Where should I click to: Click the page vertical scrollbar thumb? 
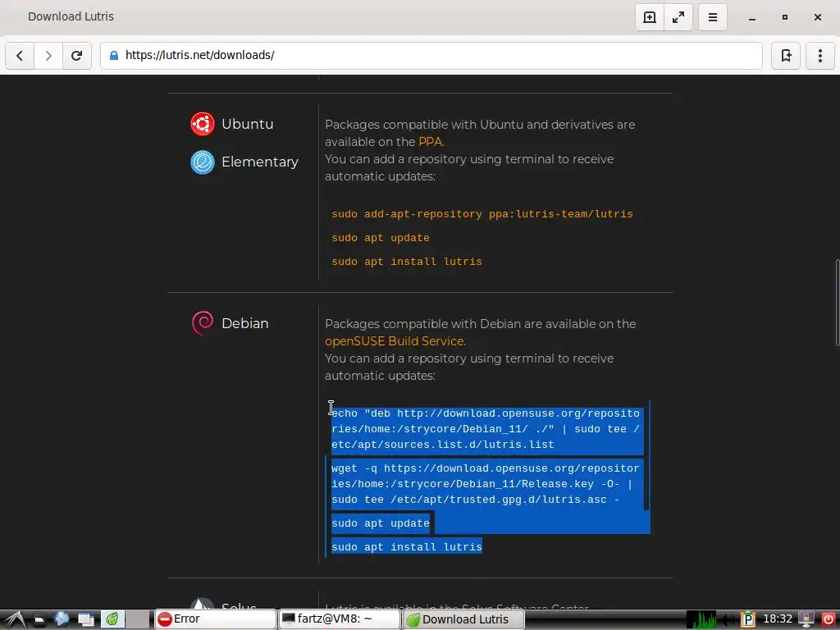(x=837, y=303)
